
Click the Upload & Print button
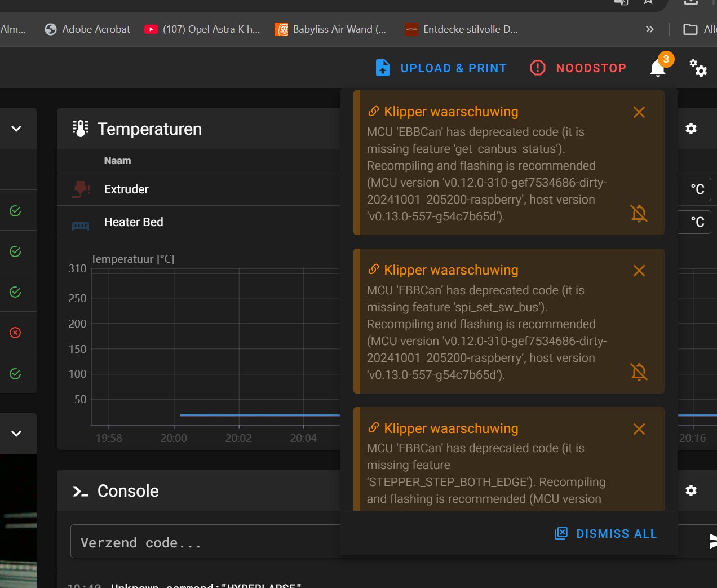pos(441,68)
